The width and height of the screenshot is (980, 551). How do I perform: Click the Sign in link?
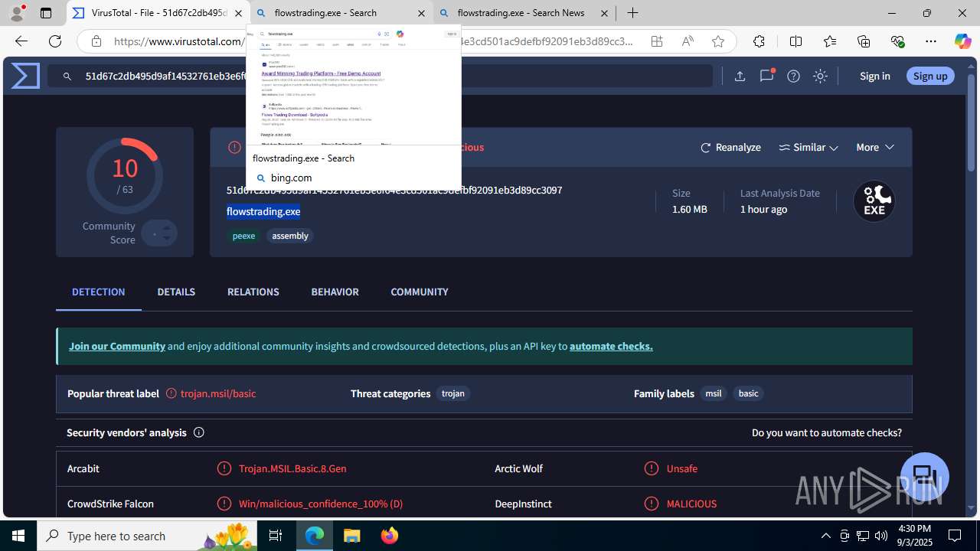point(875,76)
